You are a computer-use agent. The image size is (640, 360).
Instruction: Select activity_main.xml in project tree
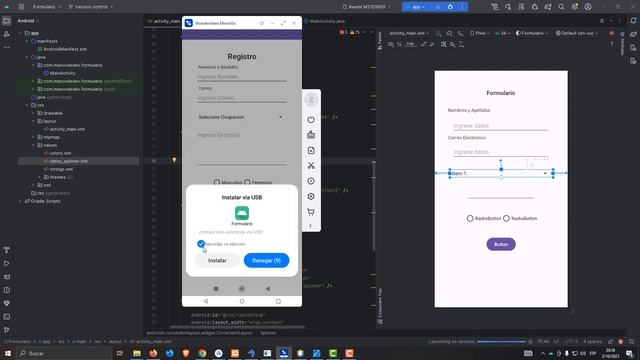tap(67, 129)
